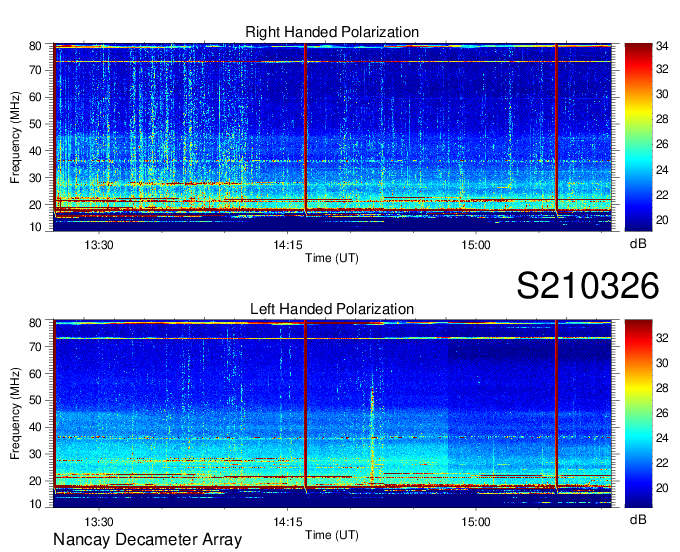Click the 50 MHz tick label on the top plot
Viewport: 680px width, 552px height.
tap(36, 124)
